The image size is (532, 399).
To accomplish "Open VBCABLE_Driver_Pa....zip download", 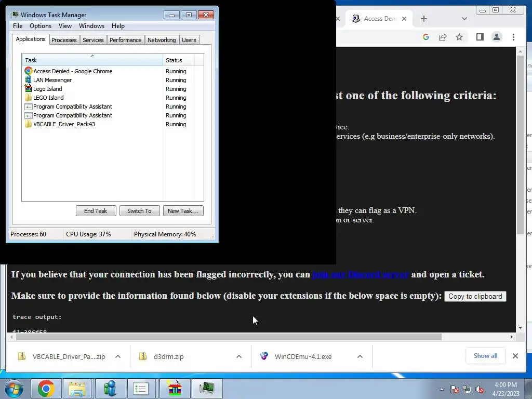I will click(62, 356).
